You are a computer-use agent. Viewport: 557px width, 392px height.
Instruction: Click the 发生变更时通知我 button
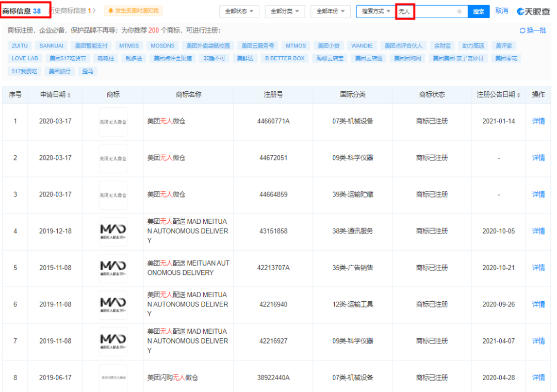click(133, 11)
